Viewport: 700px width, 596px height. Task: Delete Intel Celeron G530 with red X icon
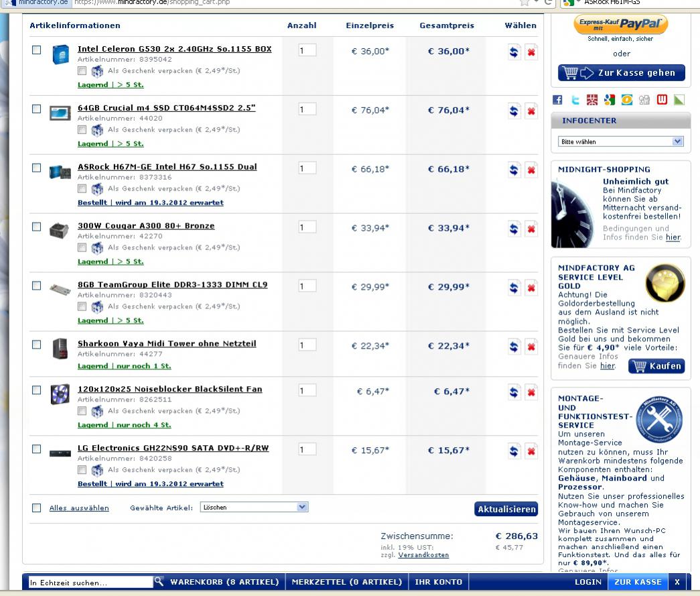(531, 52)
